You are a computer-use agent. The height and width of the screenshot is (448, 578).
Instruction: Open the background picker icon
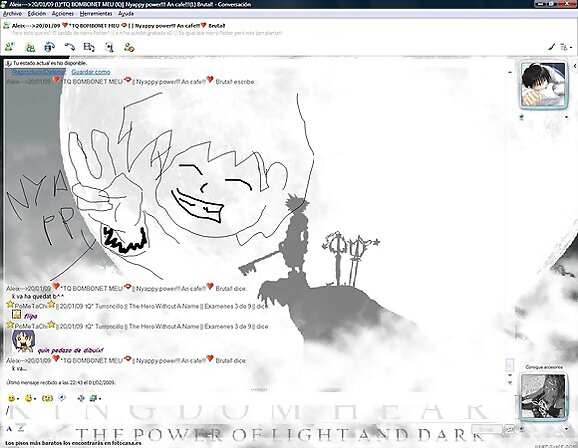(93, 398)
